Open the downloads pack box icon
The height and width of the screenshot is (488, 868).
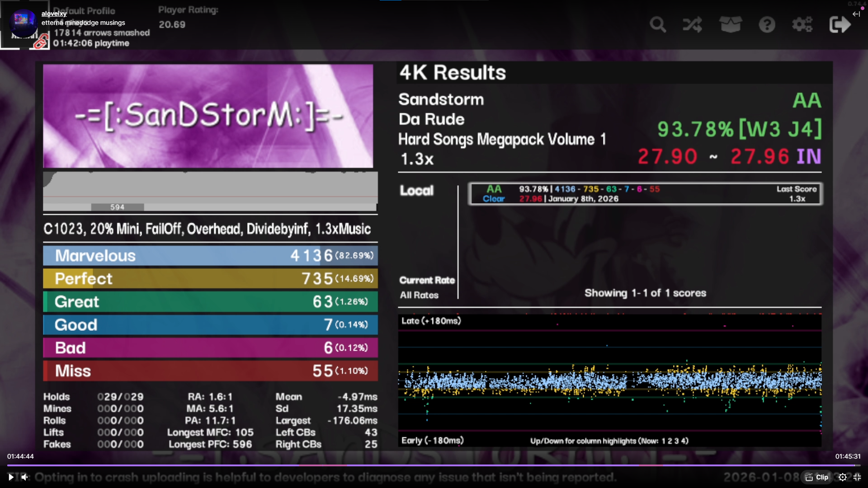point(730,24)
